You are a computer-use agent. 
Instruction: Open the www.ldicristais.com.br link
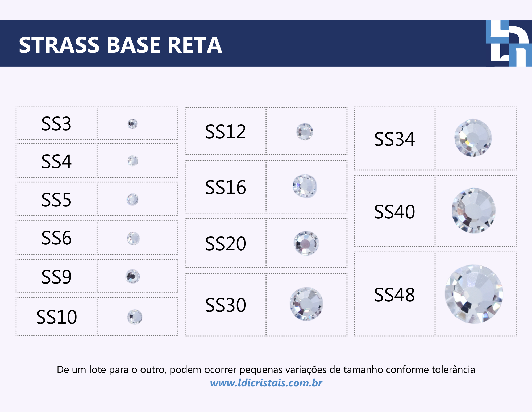pyautogui.click(x=266, y=383)
